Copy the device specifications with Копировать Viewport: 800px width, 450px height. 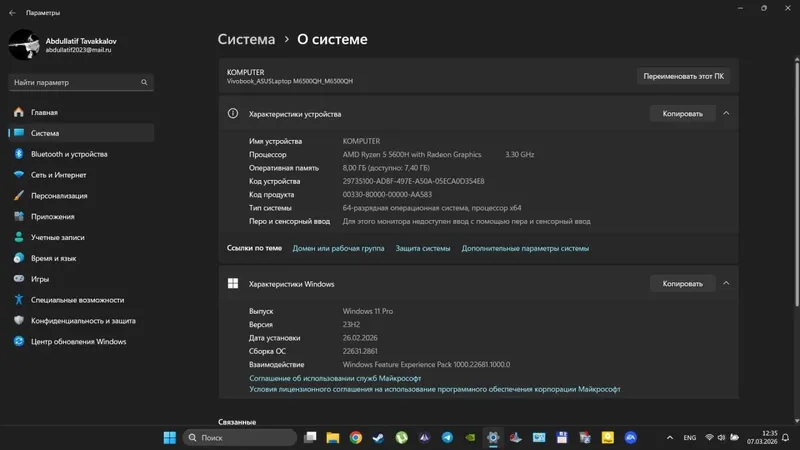(x=682, y=113)
